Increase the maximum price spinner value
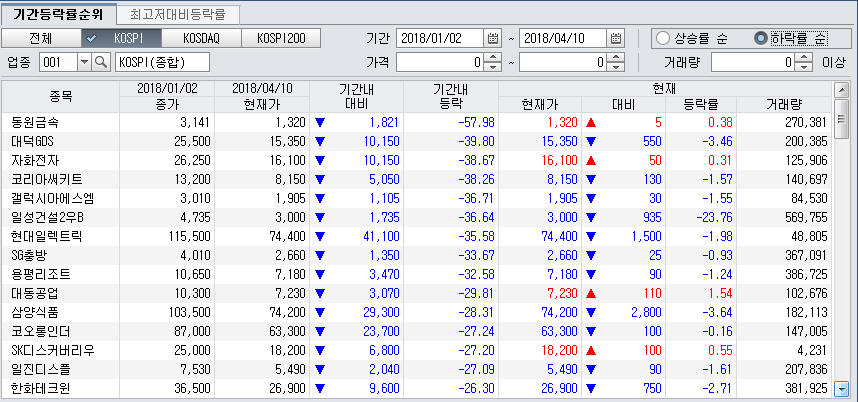Screen dimensions: 858x402 click(x=618, y=58)
